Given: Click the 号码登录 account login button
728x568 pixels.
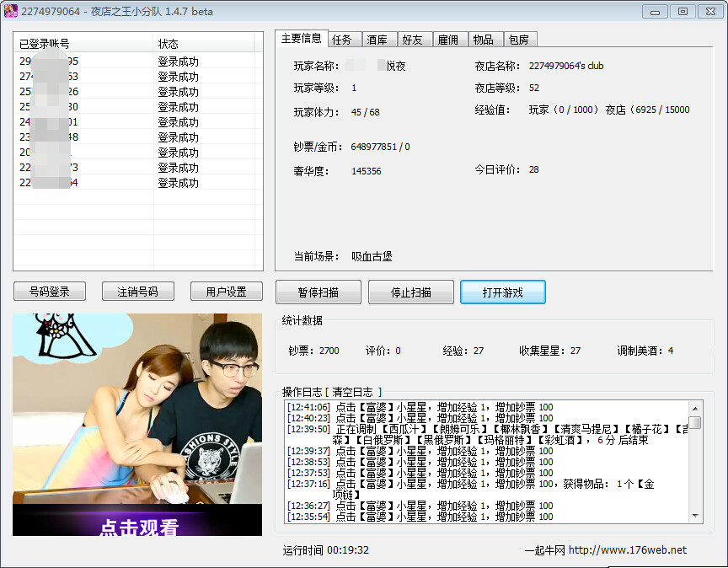Looking at the screenshot, I should pos(49,291).
